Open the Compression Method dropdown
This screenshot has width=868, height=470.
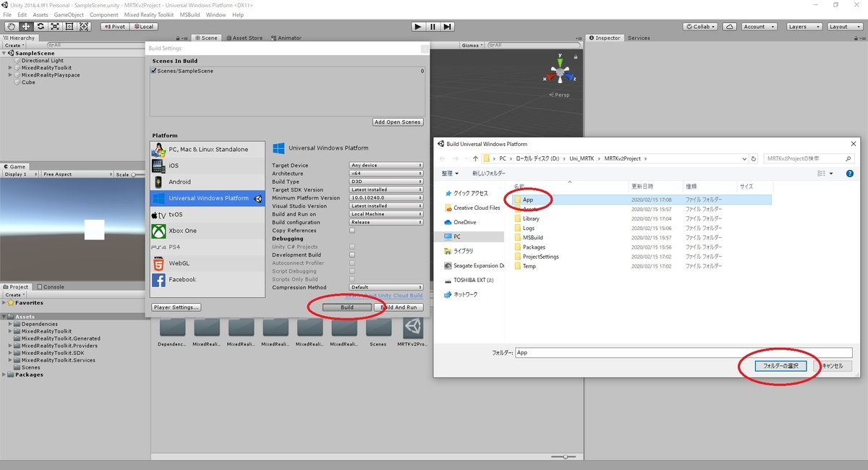pos(386,287)
